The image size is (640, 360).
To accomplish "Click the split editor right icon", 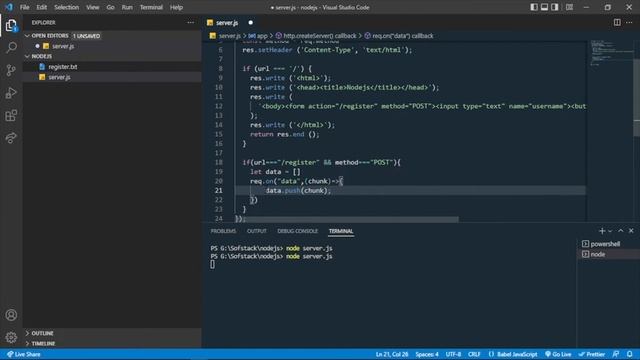I will click(x=617, y=22).
